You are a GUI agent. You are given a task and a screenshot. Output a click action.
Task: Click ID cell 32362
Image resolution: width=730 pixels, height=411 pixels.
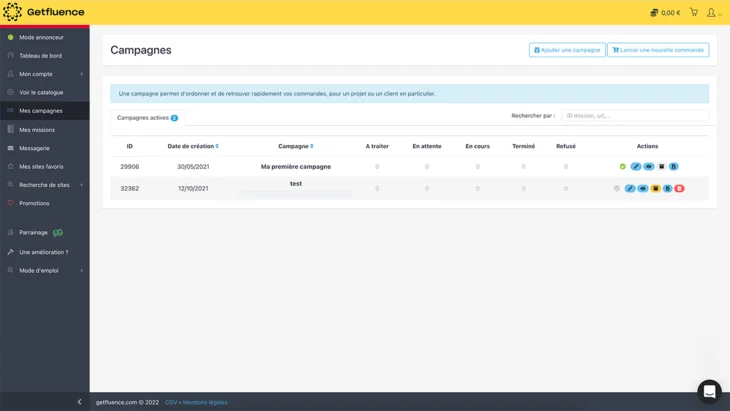(x=129, y=189)
